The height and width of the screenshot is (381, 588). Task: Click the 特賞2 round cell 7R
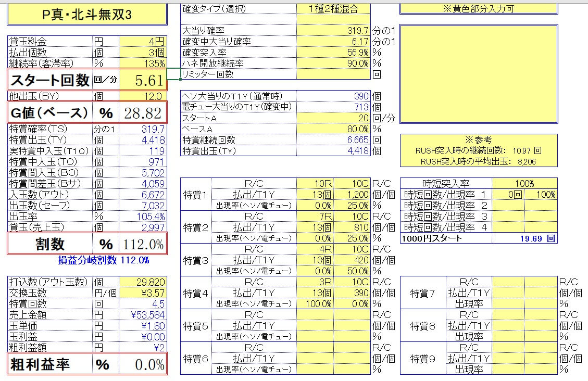pyautogui.click(x=315, y=216)
